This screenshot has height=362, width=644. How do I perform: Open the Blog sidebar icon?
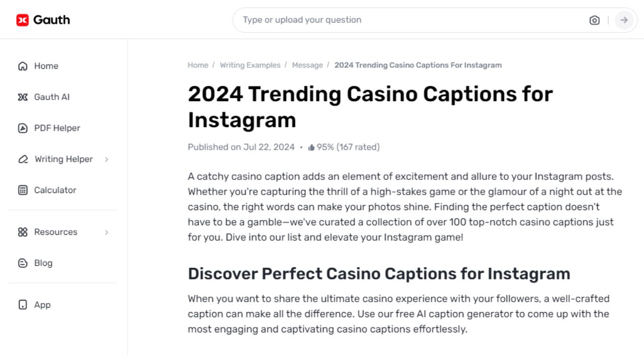tap(23, 263)
